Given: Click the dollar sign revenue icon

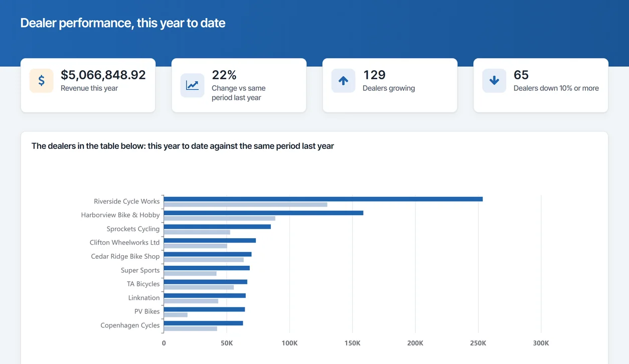Looking at the screenshot, I should click(42, 81).
